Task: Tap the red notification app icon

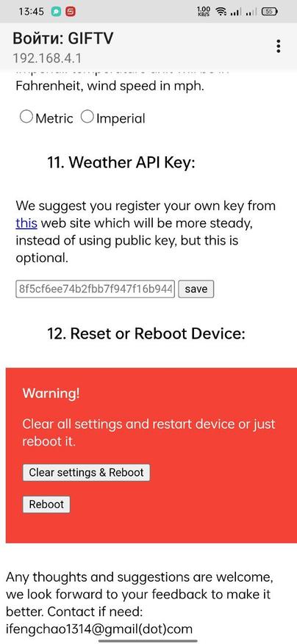Action: (71, 12)
